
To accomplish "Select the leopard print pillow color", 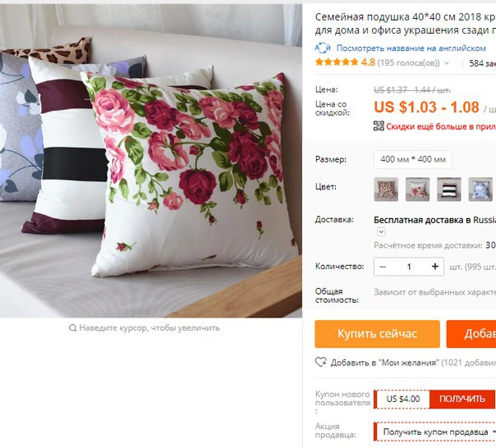I will 386,190.
